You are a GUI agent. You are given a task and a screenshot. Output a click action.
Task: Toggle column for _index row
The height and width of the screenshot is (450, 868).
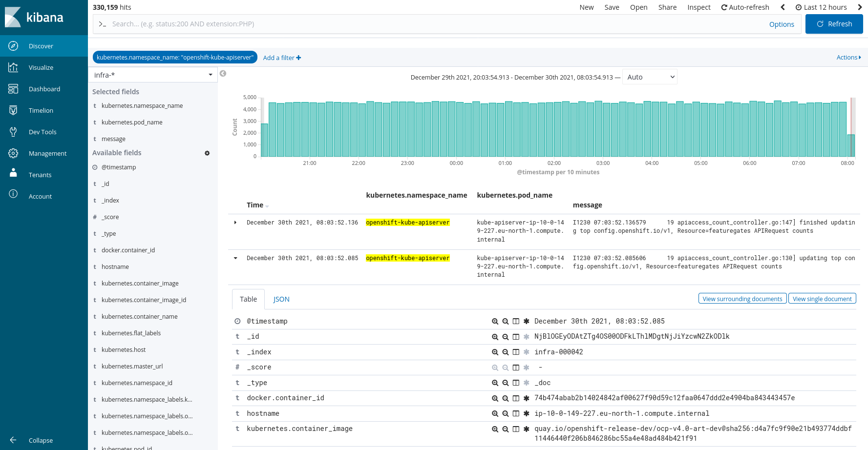point(516,352)
